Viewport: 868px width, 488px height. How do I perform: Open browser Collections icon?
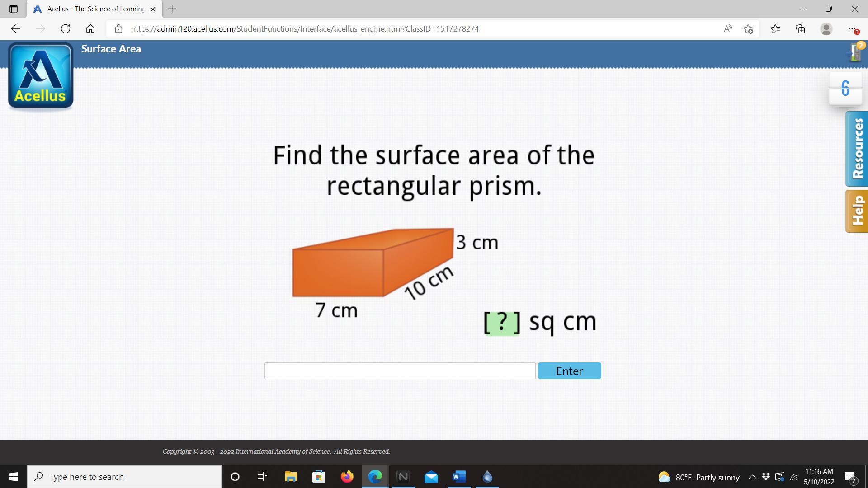[800, 29]
